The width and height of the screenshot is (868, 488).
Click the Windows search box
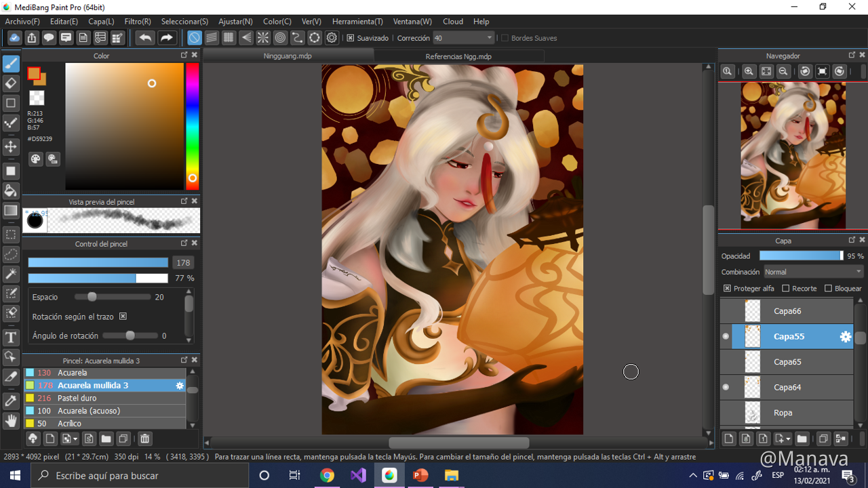point(140,476)
